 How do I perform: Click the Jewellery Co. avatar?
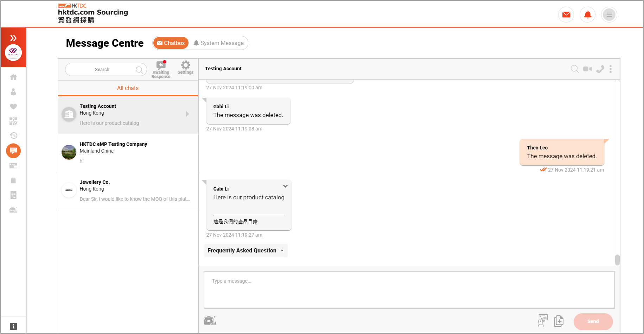(69, 190)
